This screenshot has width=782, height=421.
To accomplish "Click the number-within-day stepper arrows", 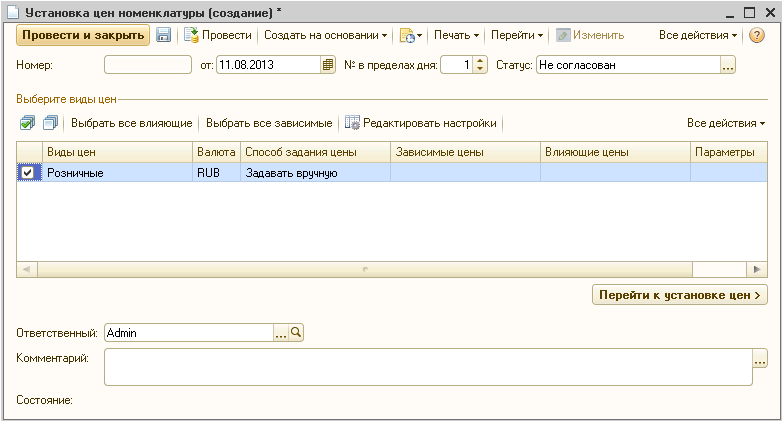I will pyautogui.click(x=479, y=65).
